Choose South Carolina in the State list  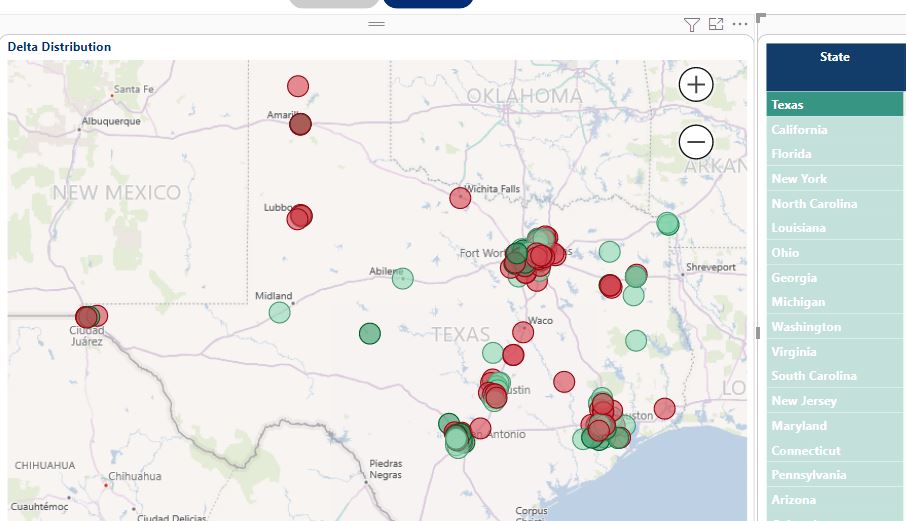(x=834, y=375)
